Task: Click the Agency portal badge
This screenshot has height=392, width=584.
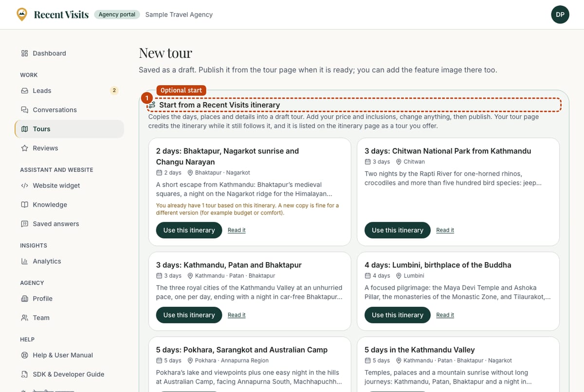Action: [x=117, y=15]
